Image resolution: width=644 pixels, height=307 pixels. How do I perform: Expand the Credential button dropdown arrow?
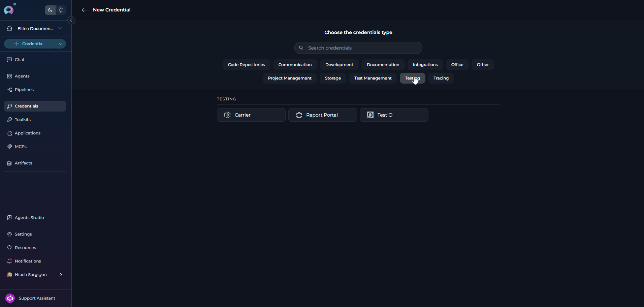point(61,44)
